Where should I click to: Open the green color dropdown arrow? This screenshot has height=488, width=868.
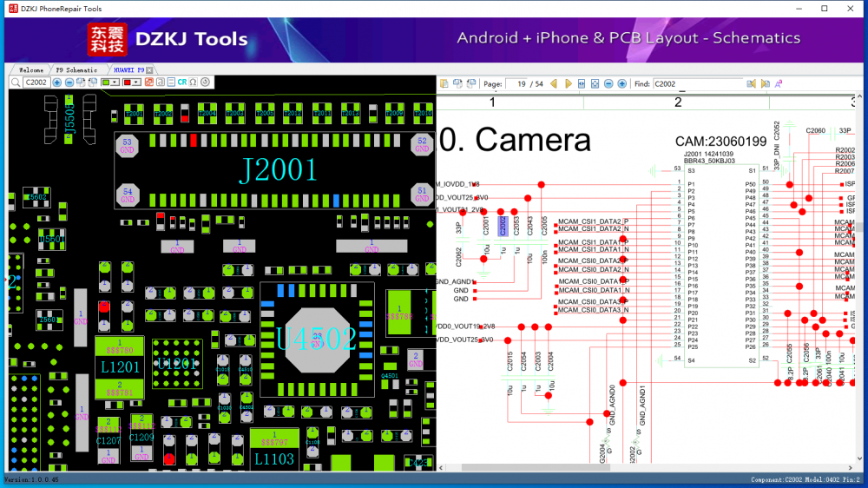click(x=115, y=82)
